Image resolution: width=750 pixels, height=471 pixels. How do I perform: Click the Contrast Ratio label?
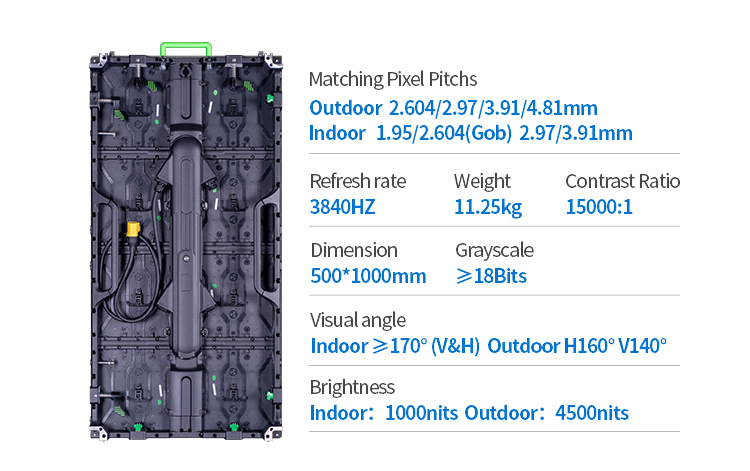(622, 181)
